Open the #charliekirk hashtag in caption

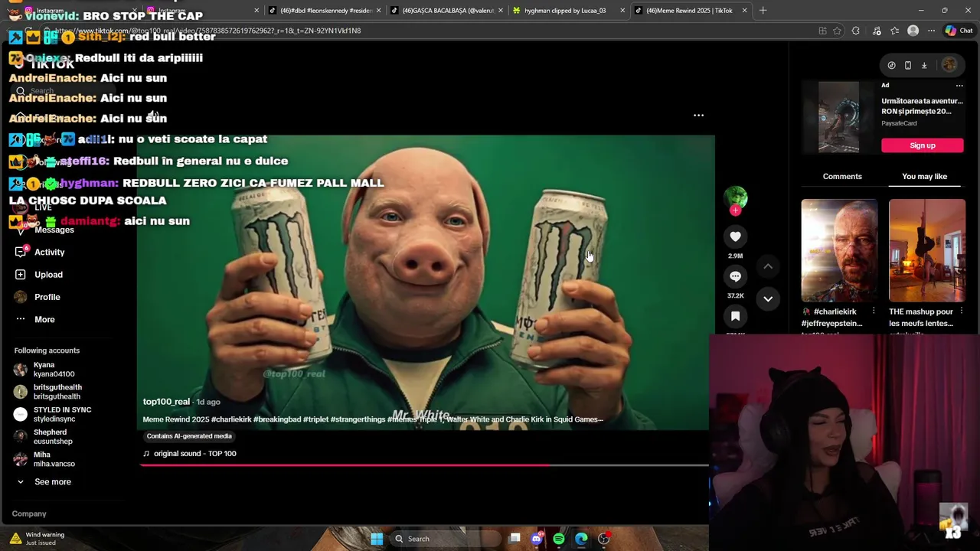[x=231, y=419]
